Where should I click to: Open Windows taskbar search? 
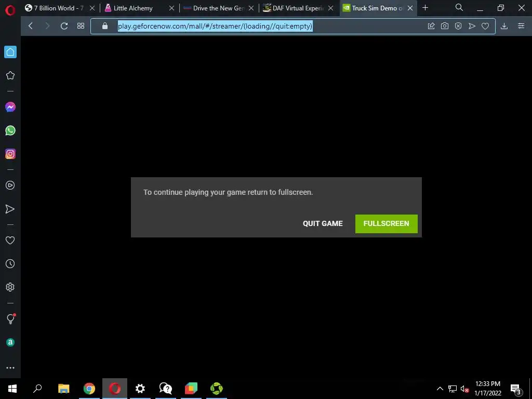click(x=37, y=389)
